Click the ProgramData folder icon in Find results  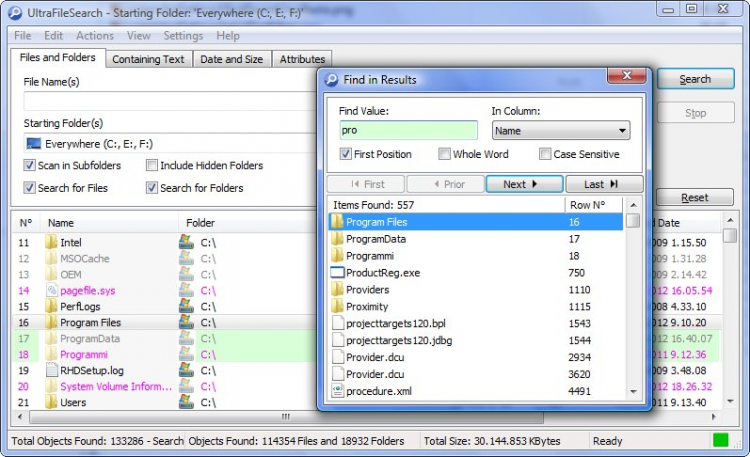click(x=337, y=238)
